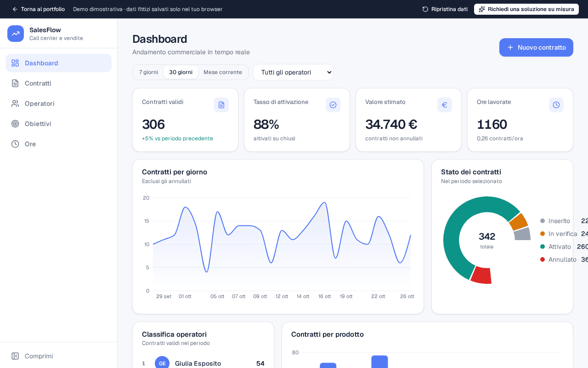Click the Contratti document icon in sidebar
The width and height of the screenshot is (588, 368).
[x=15, y=83]
